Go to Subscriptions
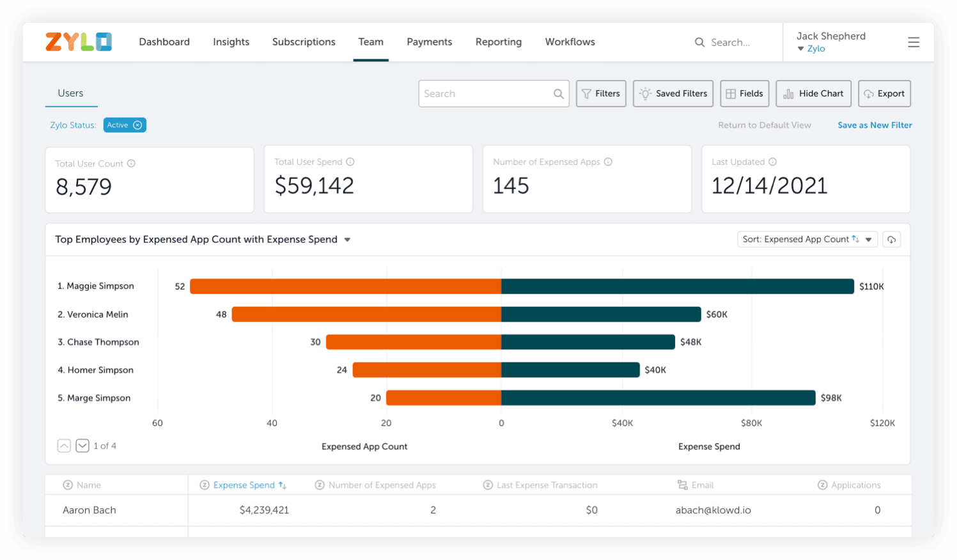This screenshot has height=560, width=957. click(304, 42)
